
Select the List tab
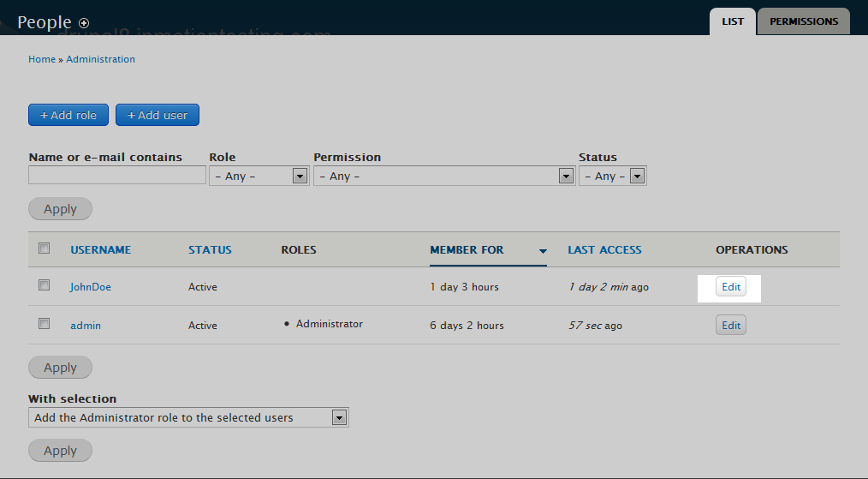point(732,21)
